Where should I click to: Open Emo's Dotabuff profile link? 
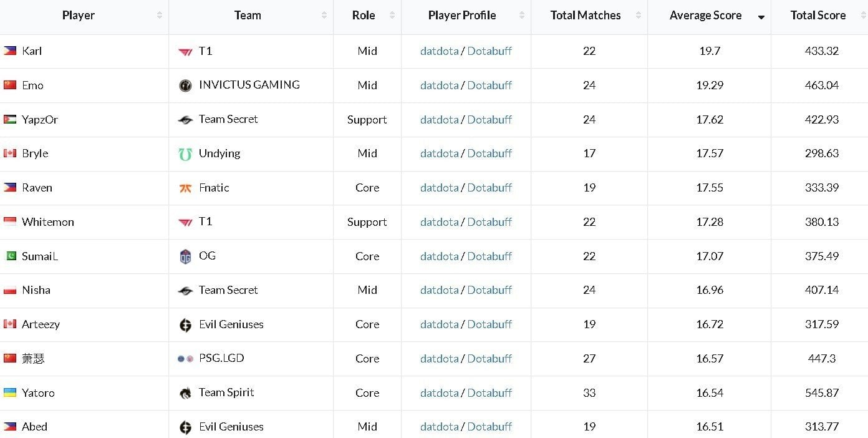[489, 85]
